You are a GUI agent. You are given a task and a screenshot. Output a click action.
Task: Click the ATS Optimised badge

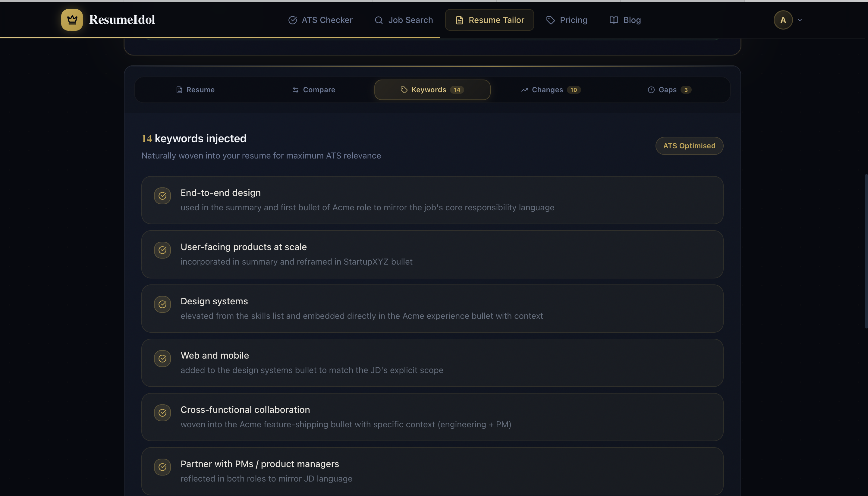[x=689, y=146]
